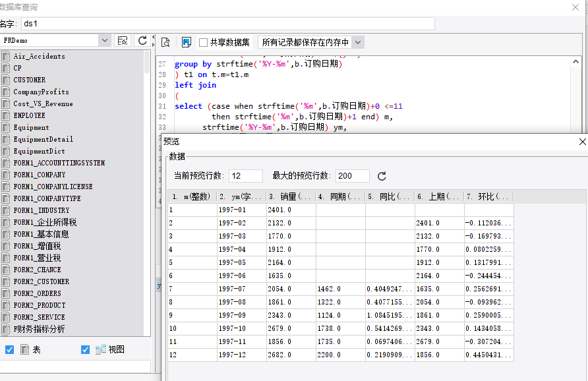Click the table list vertical scrollbar
The image size is (588, 381).
coord(147,61)
